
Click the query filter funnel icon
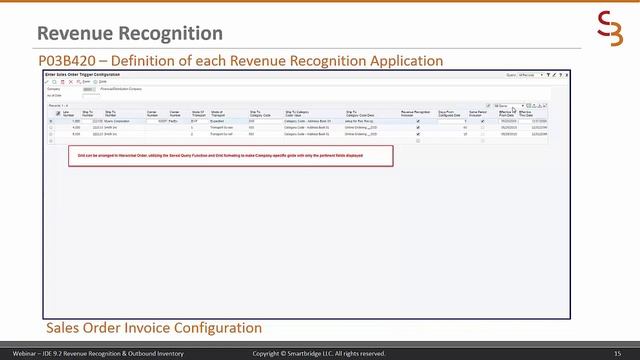(549, 75)
